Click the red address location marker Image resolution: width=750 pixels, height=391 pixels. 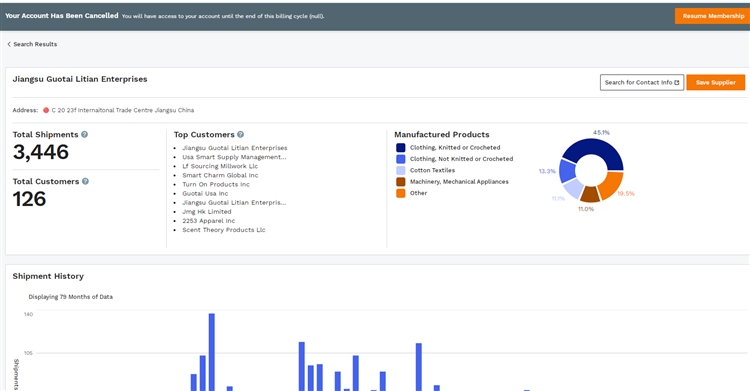click(x=46, y=110)
